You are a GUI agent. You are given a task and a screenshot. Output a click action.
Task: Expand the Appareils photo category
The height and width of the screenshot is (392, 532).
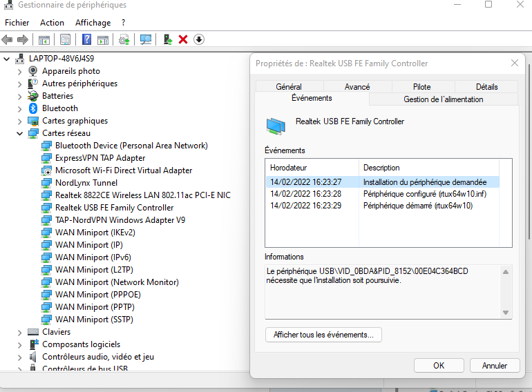19,72
